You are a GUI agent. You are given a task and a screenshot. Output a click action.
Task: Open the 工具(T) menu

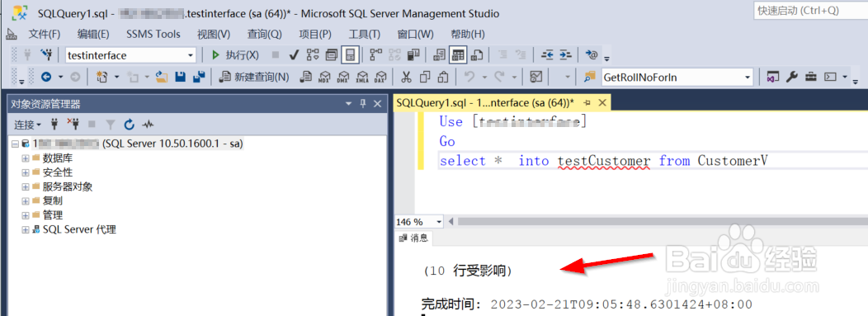365,35
